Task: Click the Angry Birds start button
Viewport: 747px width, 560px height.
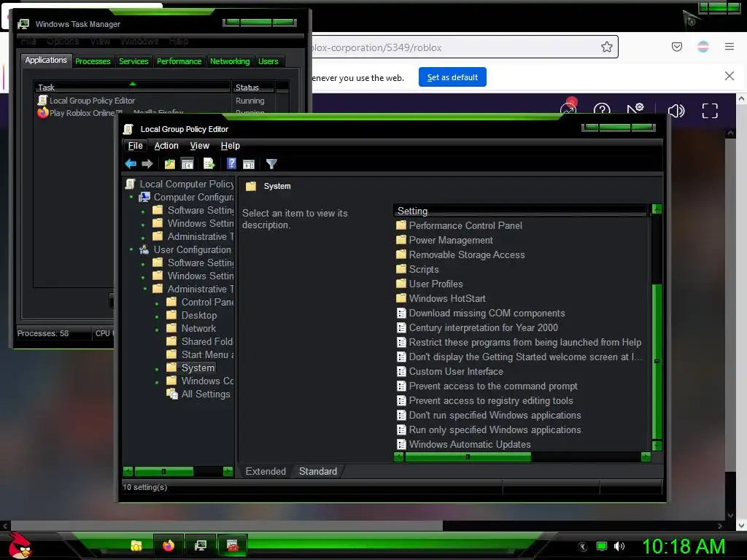Action: [x=20, y=545]
